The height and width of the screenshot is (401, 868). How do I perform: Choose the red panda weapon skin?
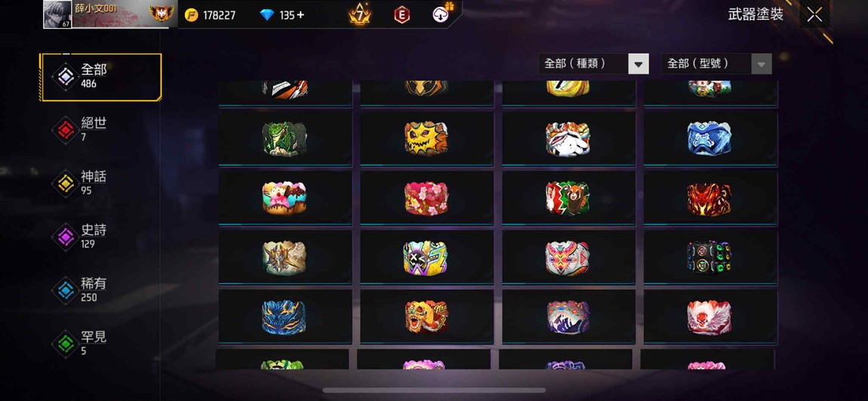pos(568,198)
